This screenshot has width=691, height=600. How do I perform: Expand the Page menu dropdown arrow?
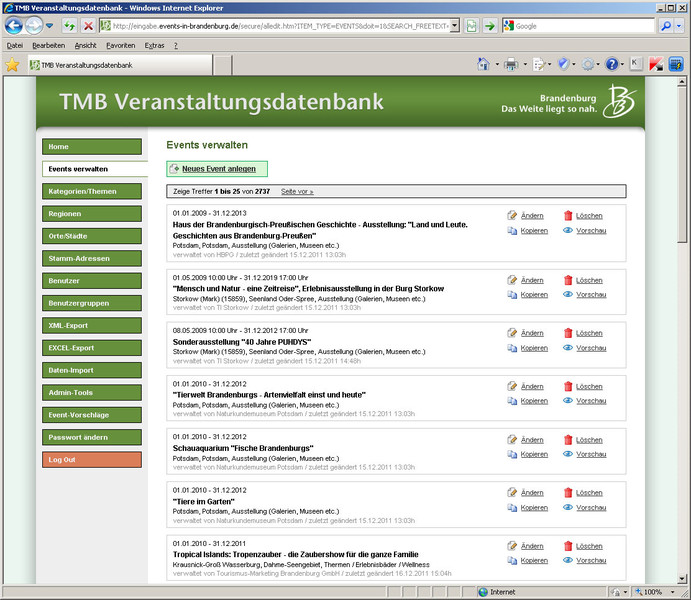click(x=549, y=64)
